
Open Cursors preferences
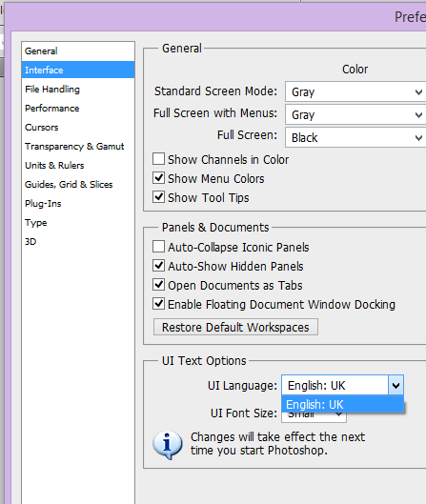point(78,128)
